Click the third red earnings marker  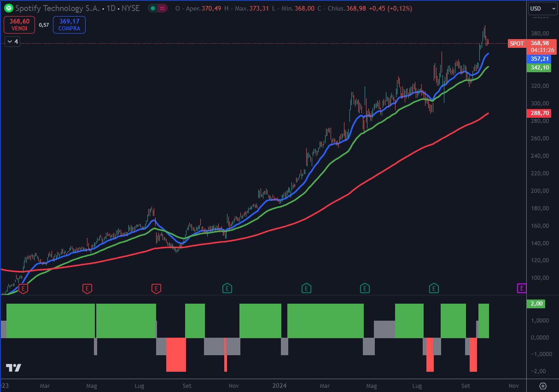coord(156,288)
